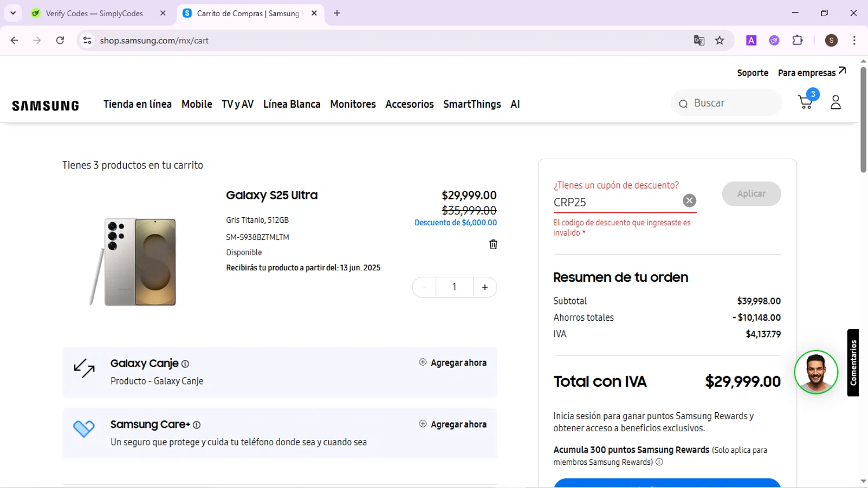Open a new browser tab
Screen dimensions: 868x488
[x=337, y=13]
